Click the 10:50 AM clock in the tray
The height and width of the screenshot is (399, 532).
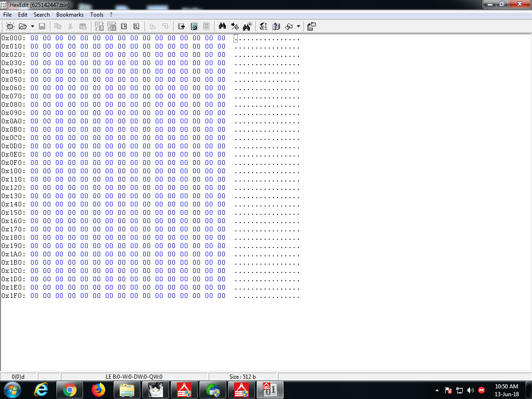506,387
